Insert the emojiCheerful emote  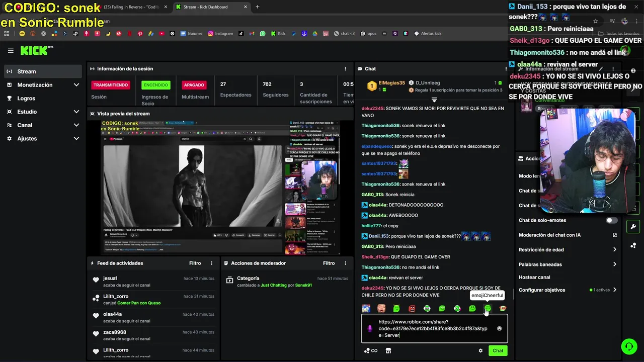pos(487,308)
